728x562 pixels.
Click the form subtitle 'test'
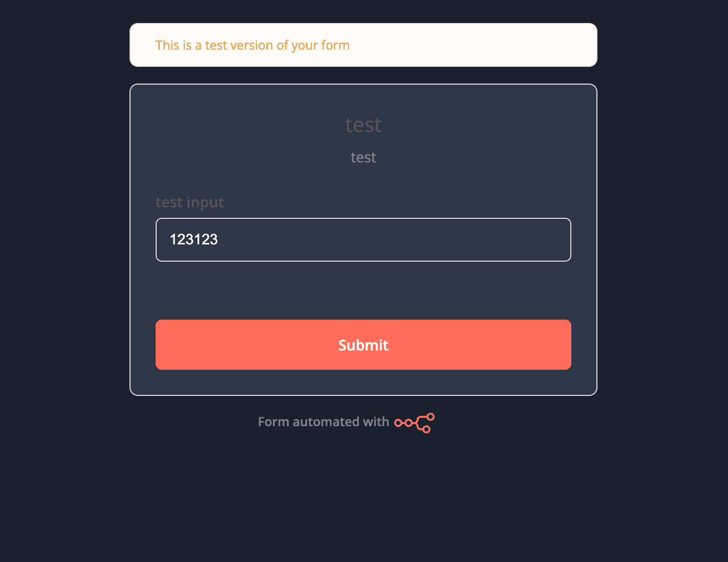pos(363,157)
